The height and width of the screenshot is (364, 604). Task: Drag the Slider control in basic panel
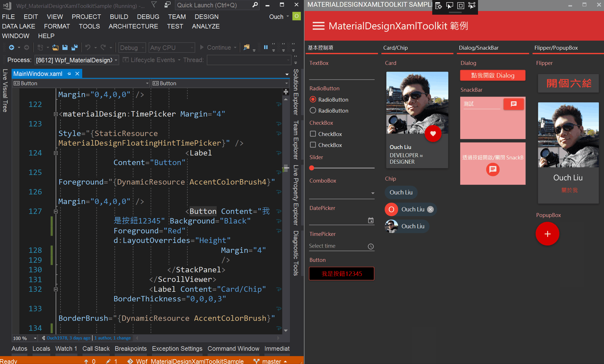[x=312, y=168]
